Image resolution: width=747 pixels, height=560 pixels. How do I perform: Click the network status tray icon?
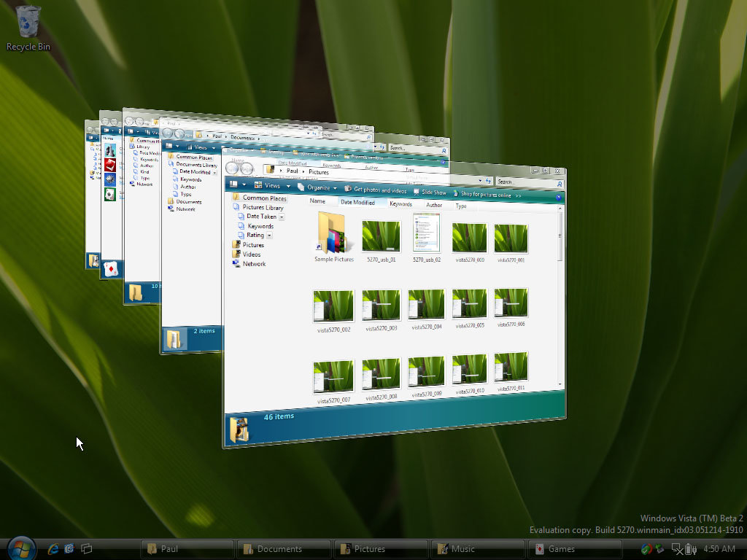point(678,549)
